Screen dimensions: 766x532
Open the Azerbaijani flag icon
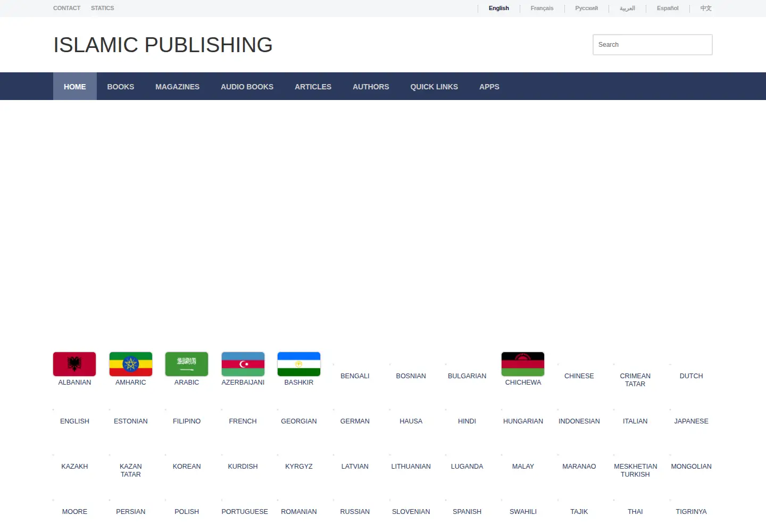click(243, 364)
